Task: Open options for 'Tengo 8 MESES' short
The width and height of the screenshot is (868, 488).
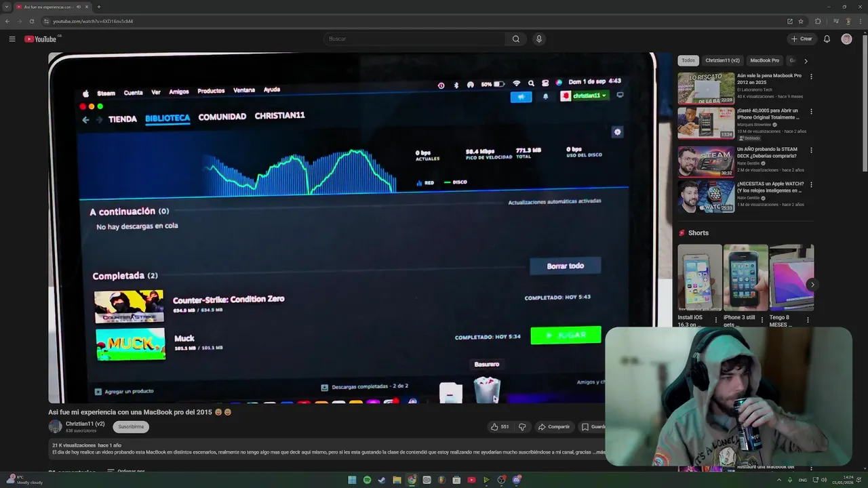Action: [x=808, y=319]
